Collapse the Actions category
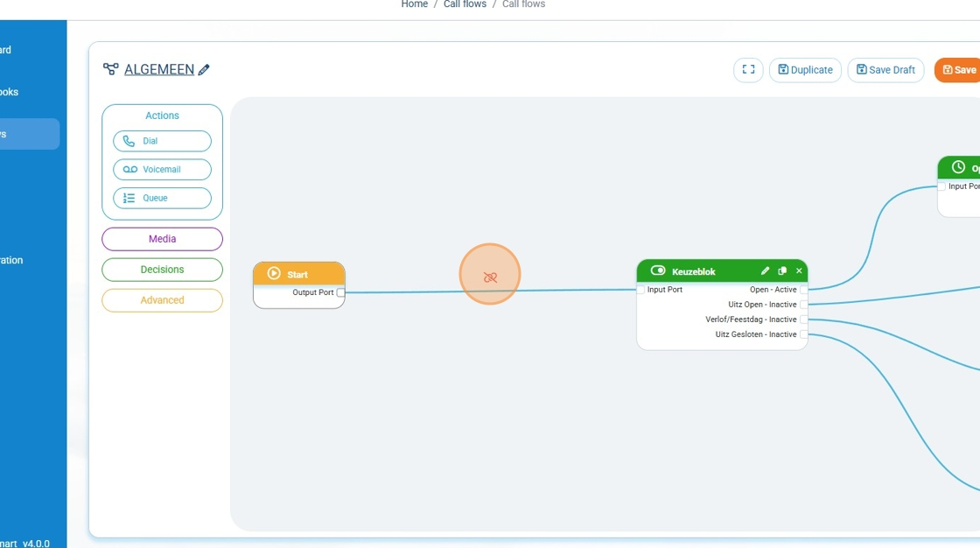 pyautogui.click(x=162, y=116)
